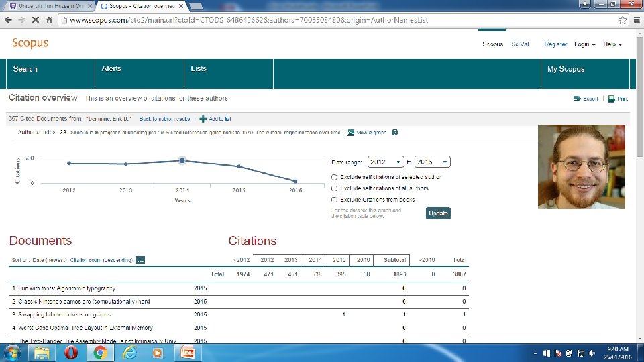Image resolution: width=644 pixels, height=362 pixels.
Task: Expand the Login dropdown
Action: click(x=585, y=44)
